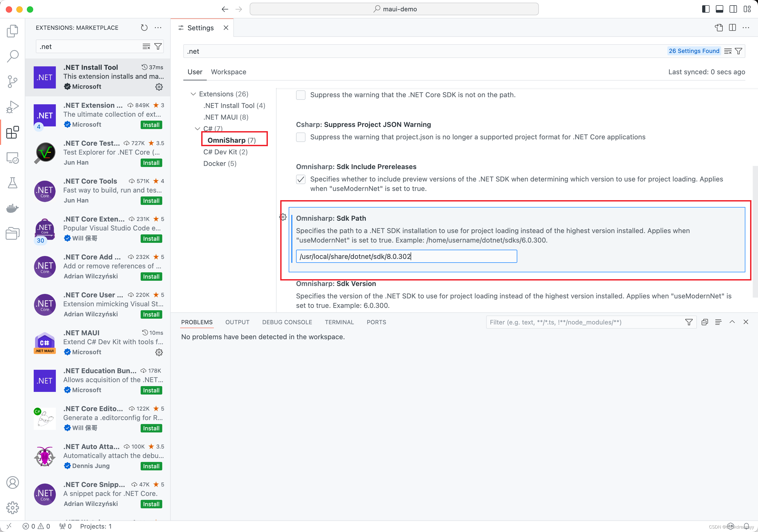This screenshot has height=532, width=758.
Task: Open the Explorer view in activity bar
Action: click(13, 31)
